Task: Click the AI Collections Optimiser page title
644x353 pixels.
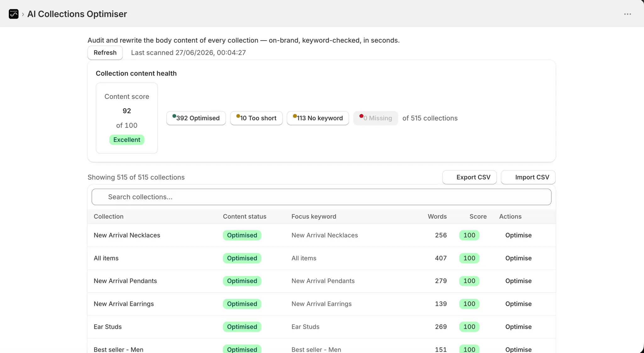Action: point(77,14)
